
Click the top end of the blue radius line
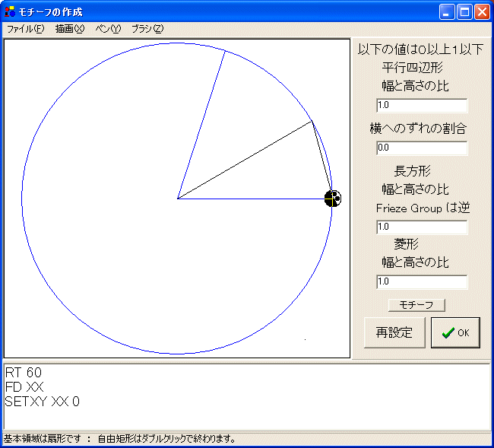pos(225,51)
